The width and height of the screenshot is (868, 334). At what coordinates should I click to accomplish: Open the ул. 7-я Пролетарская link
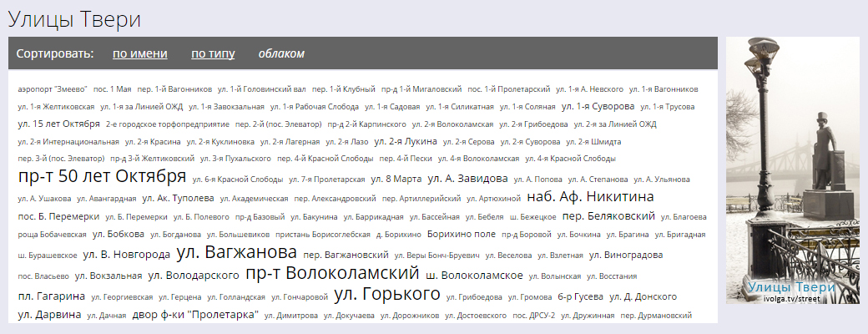click(327, 180)
